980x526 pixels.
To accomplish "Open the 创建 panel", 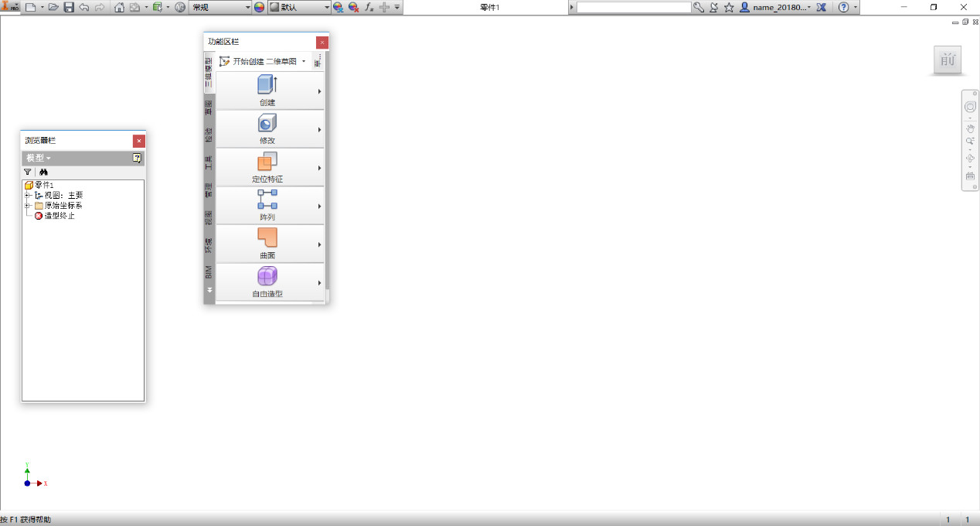I will pyautogui.click(x=270, y=91).
